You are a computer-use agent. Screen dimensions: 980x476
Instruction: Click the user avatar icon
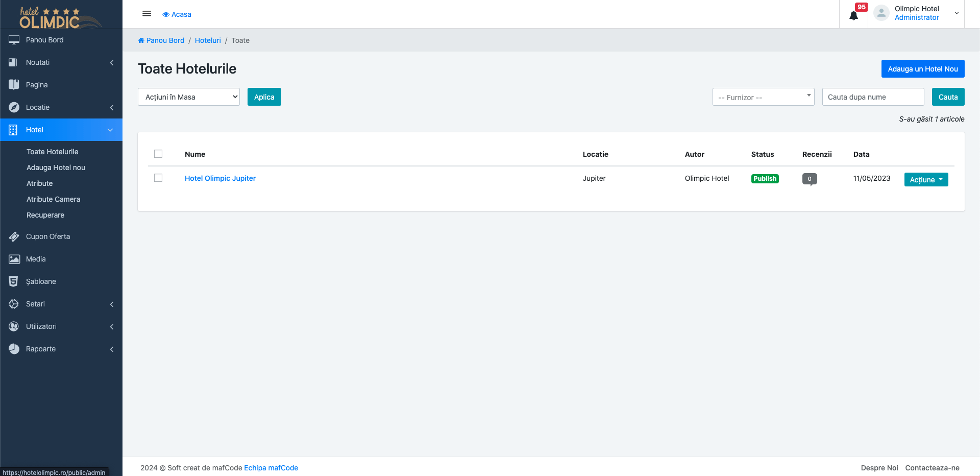[x=881, y=13]
